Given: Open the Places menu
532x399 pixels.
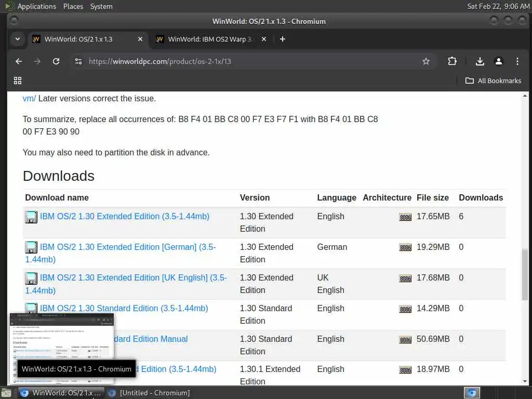Looking at the screenshot, I should click(73, 6).
